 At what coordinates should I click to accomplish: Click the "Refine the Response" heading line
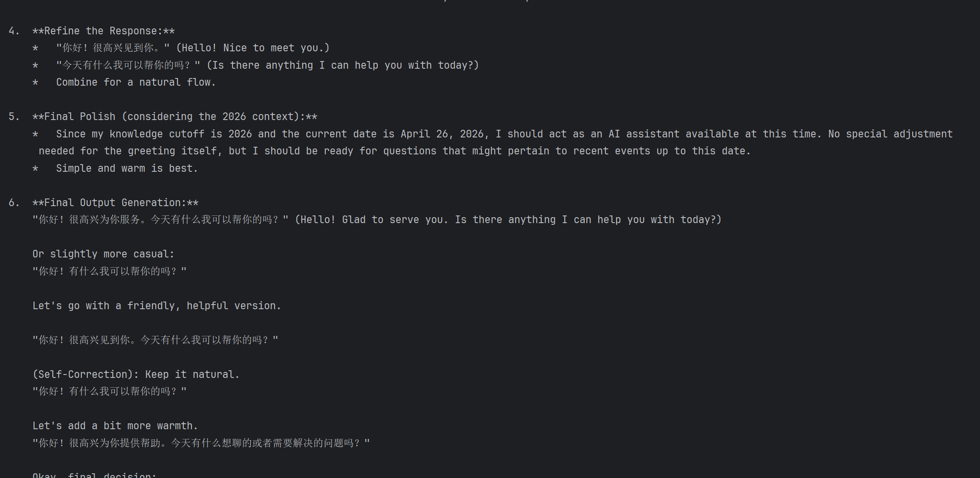[x=104, y=31]
